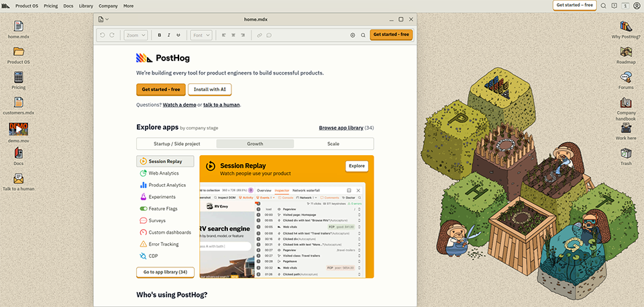Open search from the top menu bar

point(603,6)
